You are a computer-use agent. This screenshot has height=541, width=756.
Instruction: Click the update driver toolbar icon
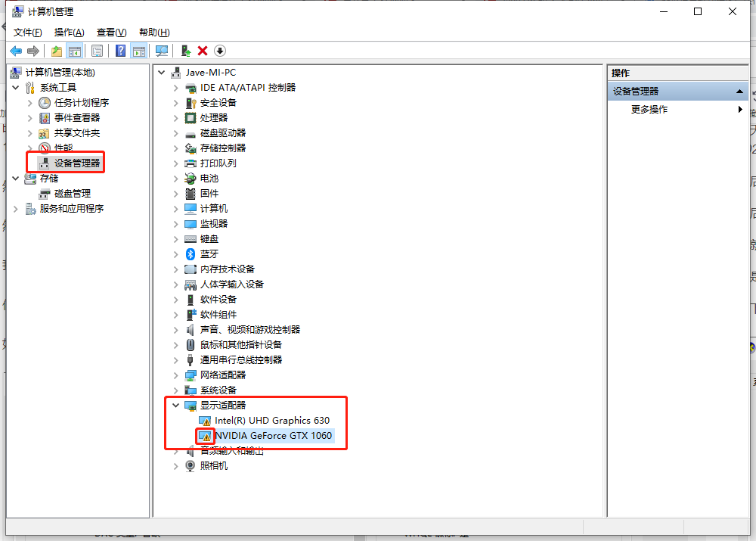(x=186, y=51)
